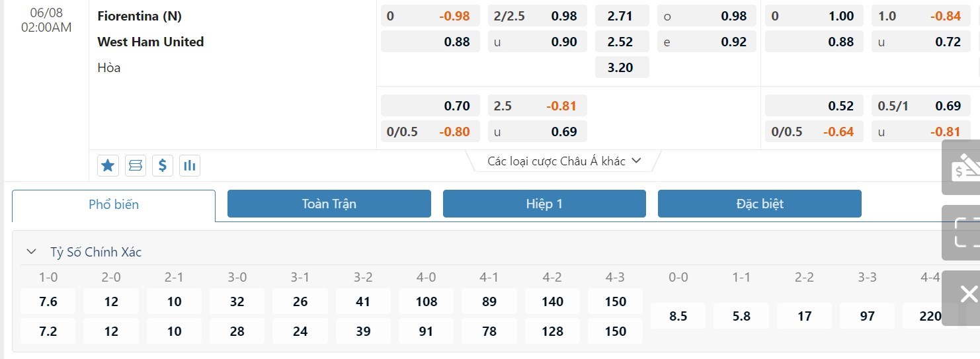The width and height of the screenshot is (980, 359).
Task: Select the 7.6 odds under 1-0
Action: click(x=48, y=301)
